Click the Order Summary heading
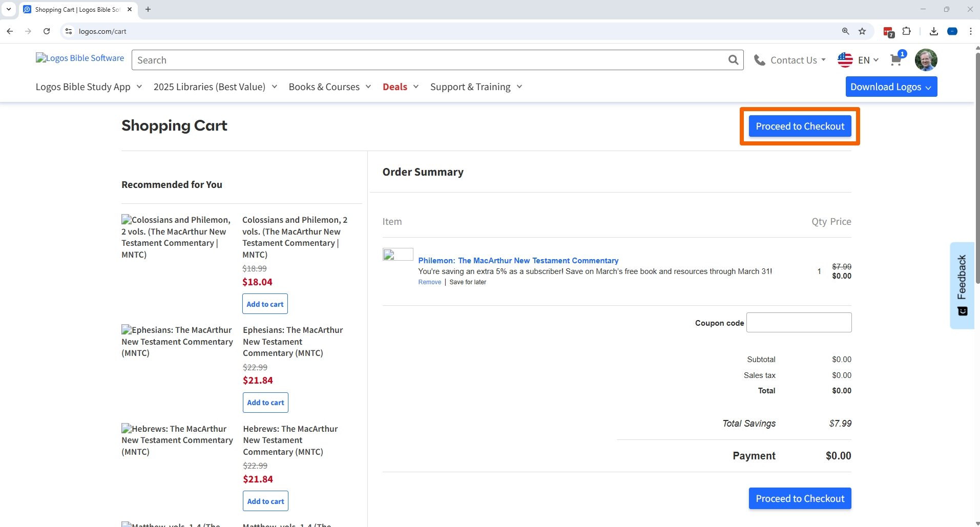This screenshot has width=980, height=527. pos(423,172)
